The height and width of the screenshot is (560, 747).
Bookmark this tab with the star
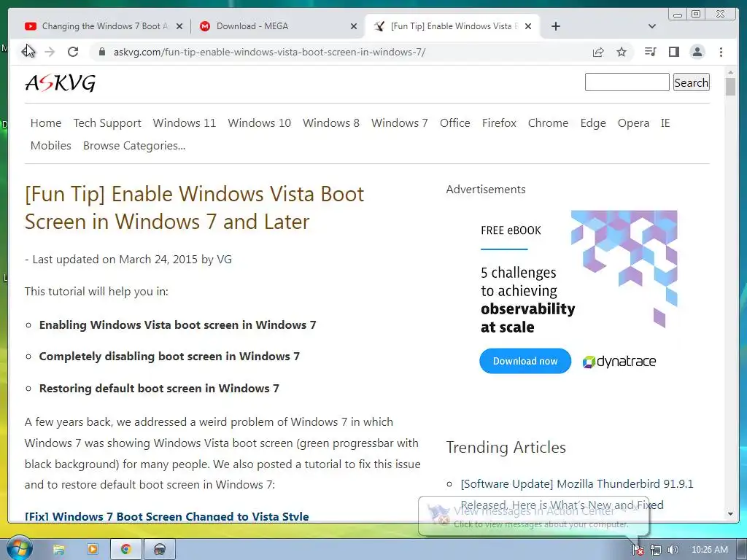(622, 52)
